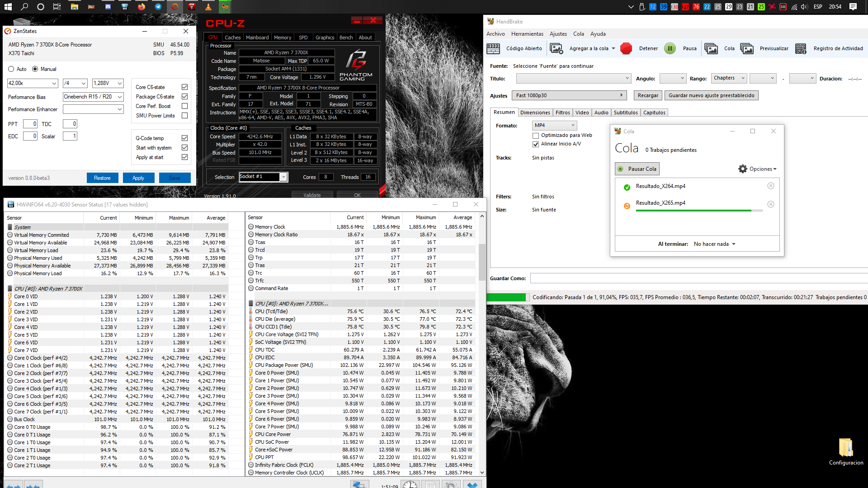Cancel Resultado_X265.mp4 job in queue
The width and height of the screenshot is (868, 488).
[x=771, y=204]
